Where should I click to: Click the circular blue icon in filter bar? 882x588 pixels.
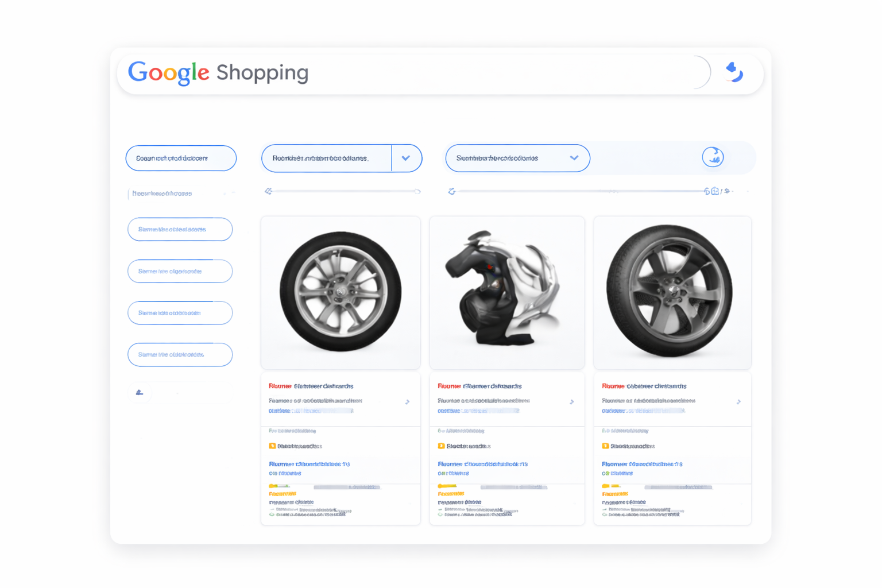pos(713,157)
